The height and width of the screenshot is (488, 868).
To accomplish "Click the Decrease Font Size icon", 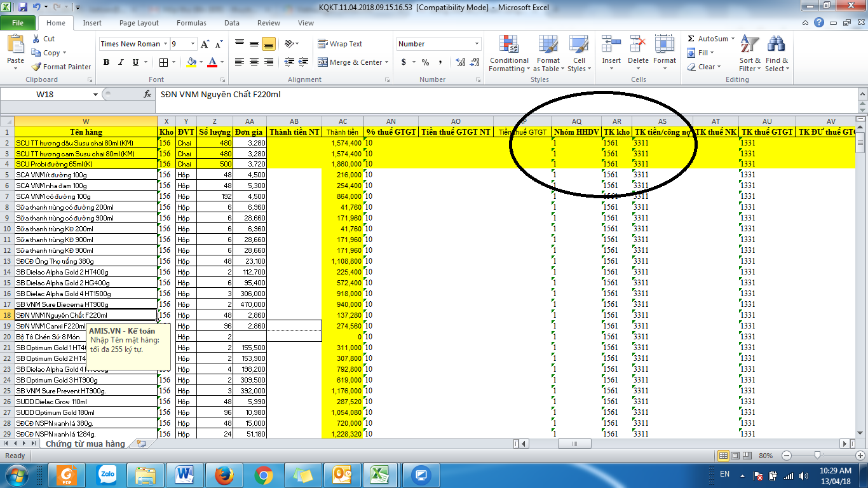I will 219,44.
